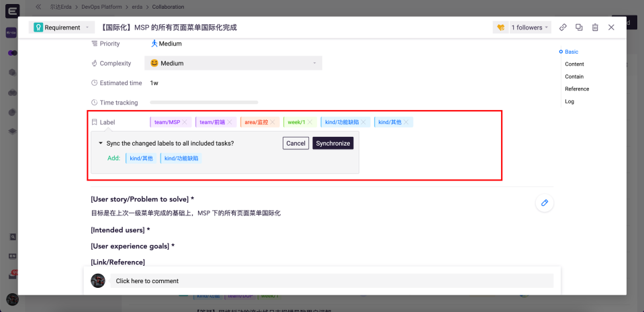Open the Complexity Medium dropdown
The height and width of the screenshot is (312, 644).
(233, 63)
